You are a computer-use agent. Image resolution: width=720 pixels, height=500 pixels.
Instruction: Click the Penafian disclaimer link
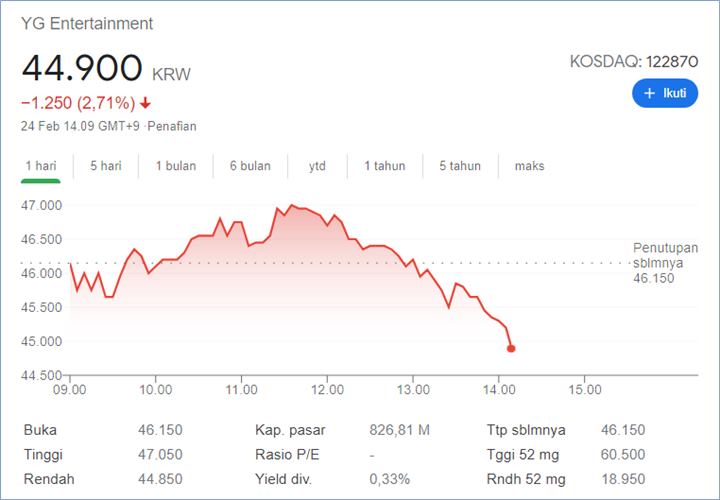173,126
